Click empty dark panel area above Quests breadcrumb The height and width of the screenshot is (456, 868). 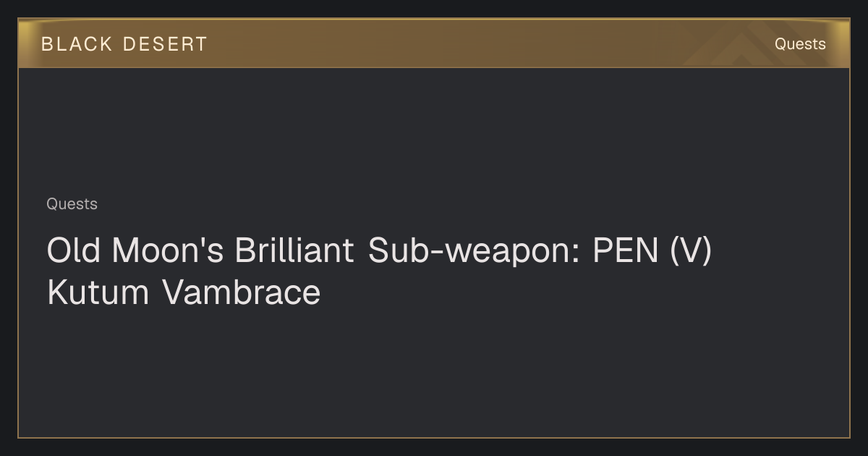coord(434,130)
